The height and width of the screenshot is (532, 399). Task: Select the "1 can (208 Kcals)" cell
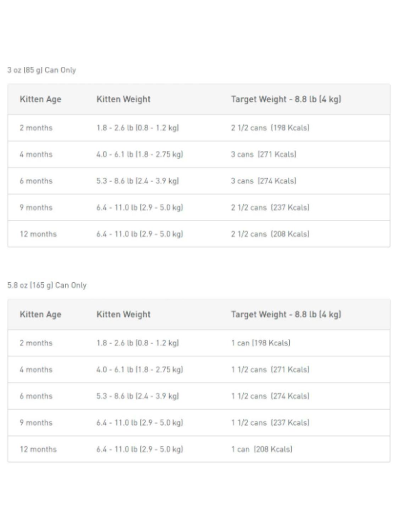[x=262, y=449]
